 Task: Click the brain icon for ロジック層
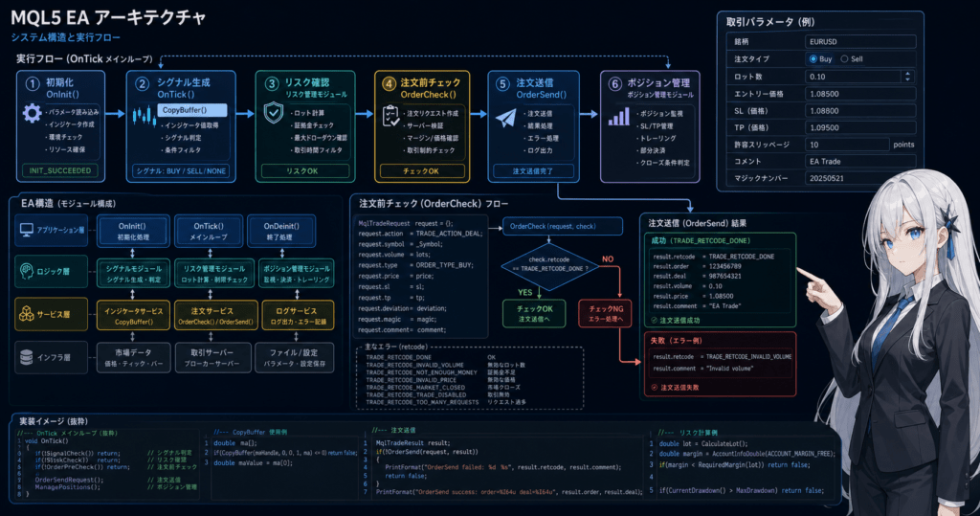[x=26, y=271]
